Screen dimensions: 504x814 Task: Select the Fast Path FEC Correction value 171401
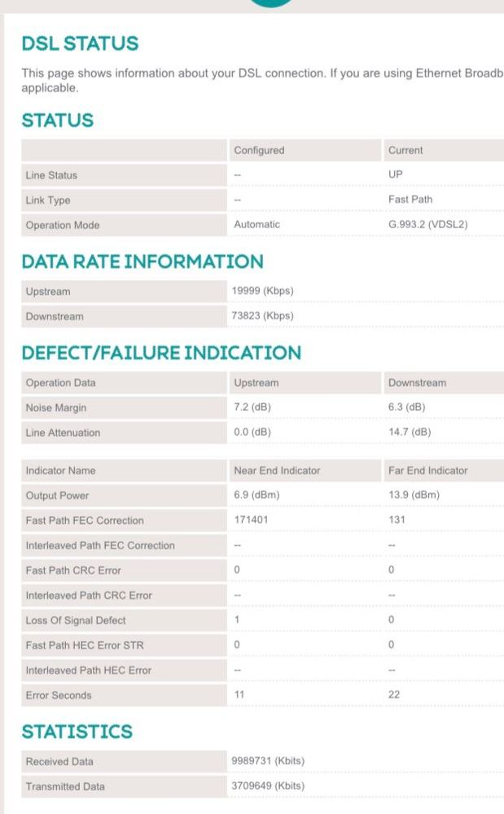point(251,520)
